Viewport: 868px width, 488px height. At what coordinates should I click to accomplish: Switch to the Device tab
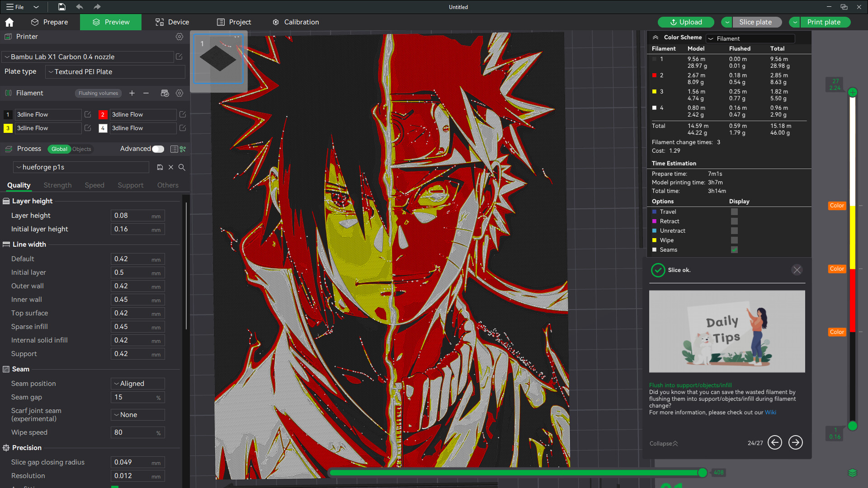[x=172, y=22]
